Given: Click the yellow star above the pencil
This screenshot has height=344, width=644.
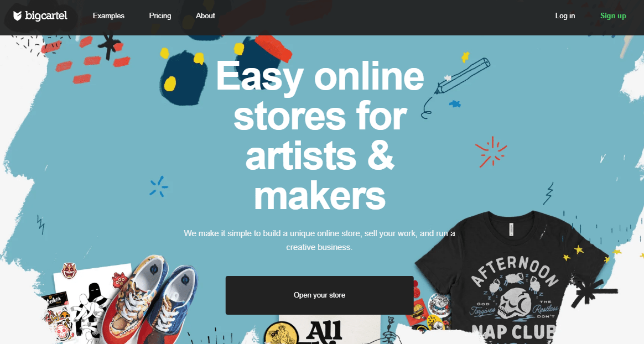Looking at the screenshot, I should (465, 56).
